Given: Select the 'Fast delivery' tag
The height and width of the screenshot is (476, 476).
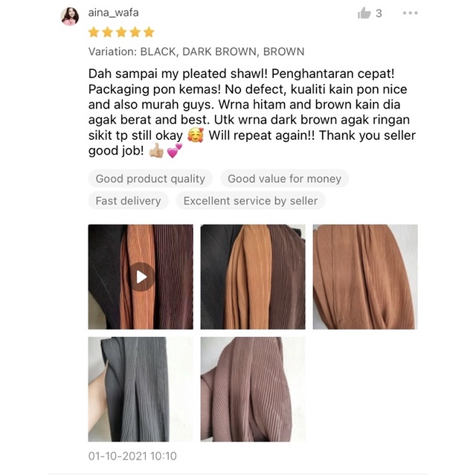Looking at the screenshot, I should (128, 201).
